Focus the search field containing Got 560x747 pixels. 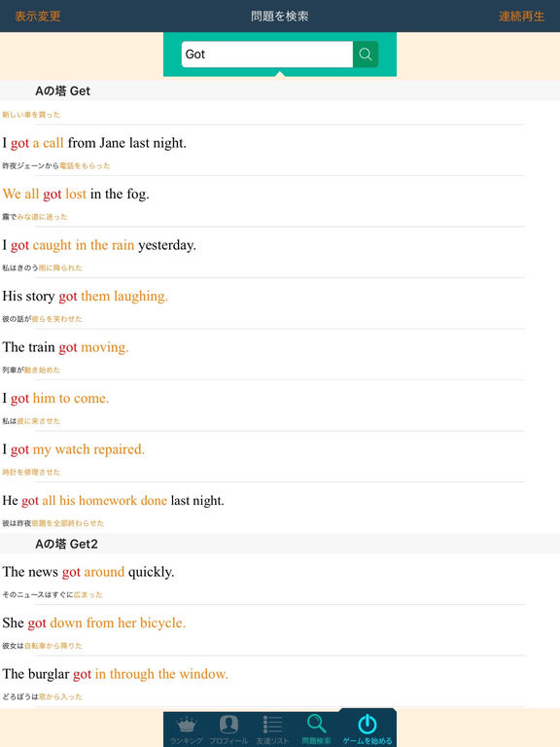click(267, 54)
